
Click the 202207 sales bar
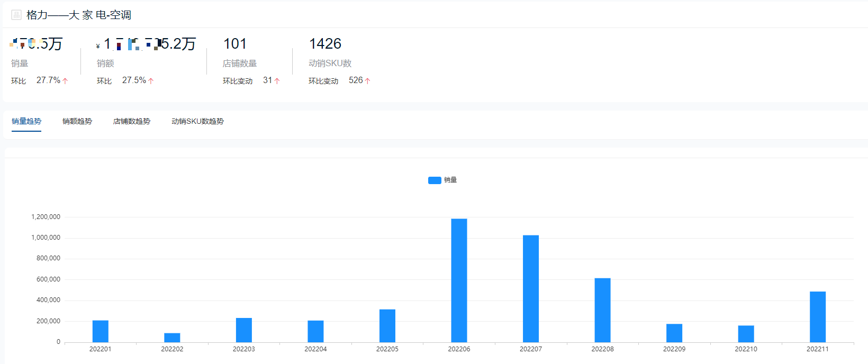[531, 288]
